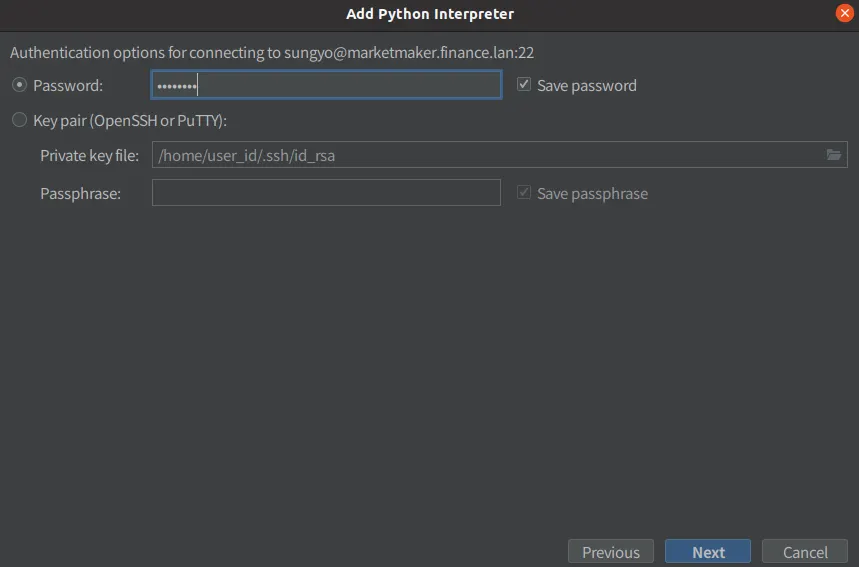Choose the Key pair radio button
859x567 pixels.
(19, 121)
